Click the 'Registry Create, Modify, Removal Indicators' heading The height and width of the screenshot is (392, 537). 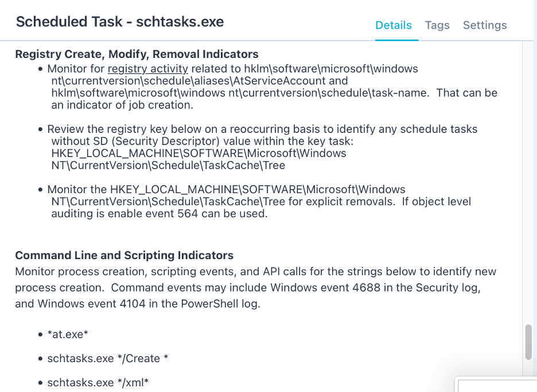pyautogui.click(x=137, y=54)
